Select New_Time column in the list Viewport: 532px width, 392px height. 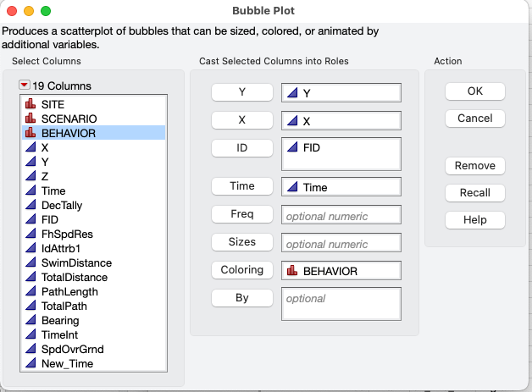coord(68,363)
